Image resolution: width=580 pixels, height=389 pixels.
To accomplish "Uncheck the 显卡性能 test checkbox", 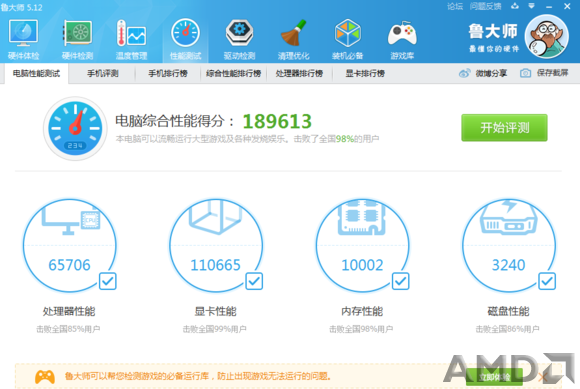I will click(254, 281).
